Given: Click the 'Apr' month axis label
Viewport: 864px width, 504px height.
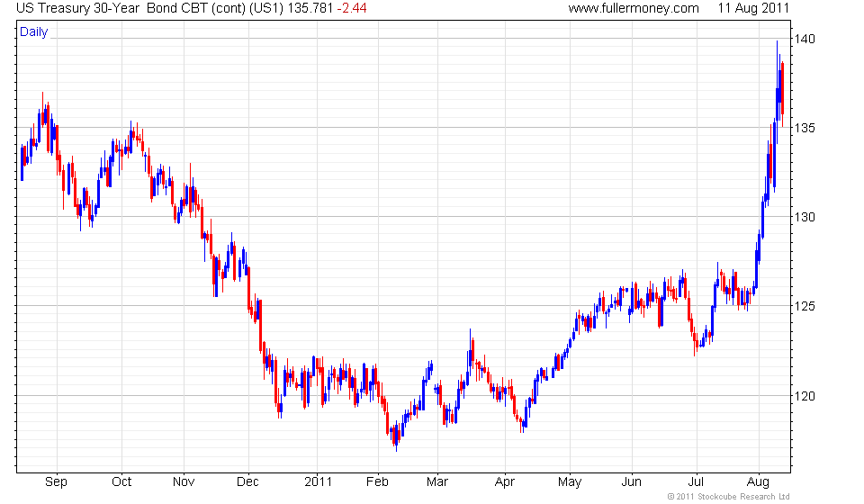Looking at the screenshot, I should [x=504, y=482].
